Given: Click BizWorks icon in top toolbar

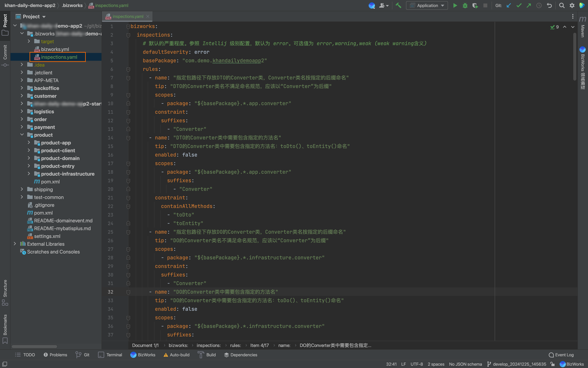Looking at the screenshot, I should [x=372, y=5].
